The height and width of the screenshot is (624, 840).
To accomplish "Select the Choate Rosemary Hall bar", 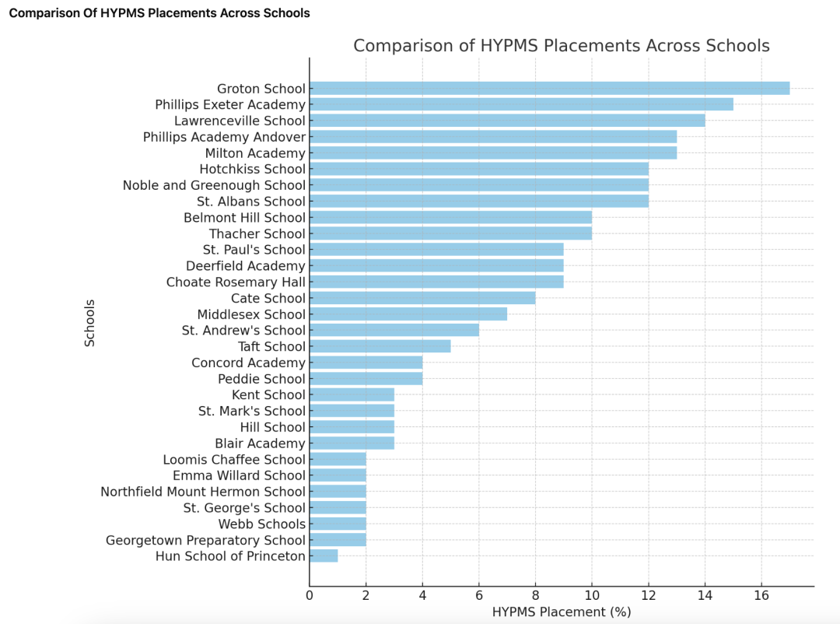I will coord(436,282).
